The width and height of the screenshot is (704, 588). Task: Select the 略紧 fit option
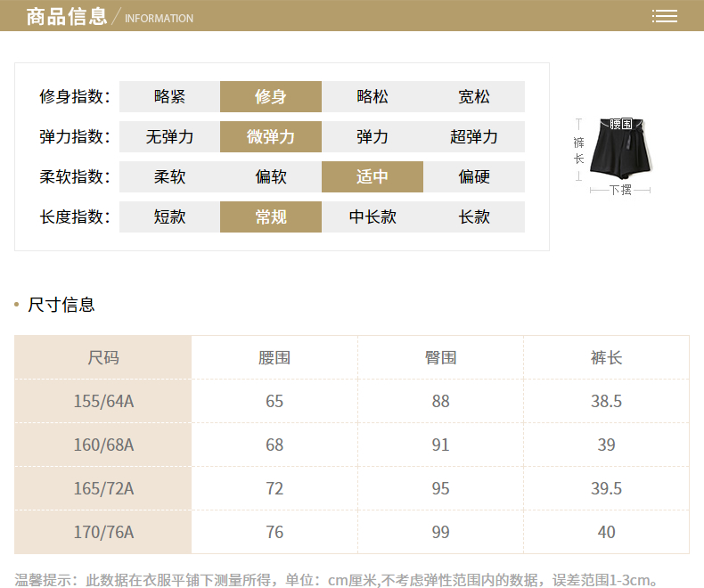(169, 97)
